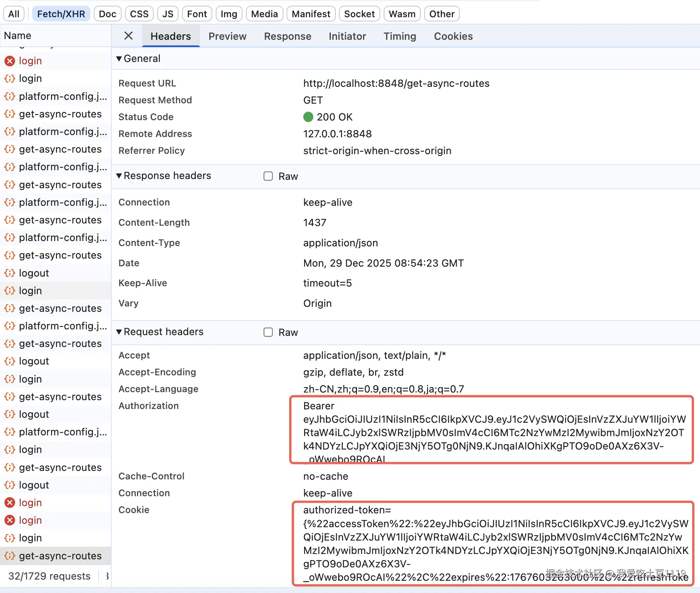The image size is (700, 593).
Task: Collapse the Response headers section
Action: tap(119, 176)
